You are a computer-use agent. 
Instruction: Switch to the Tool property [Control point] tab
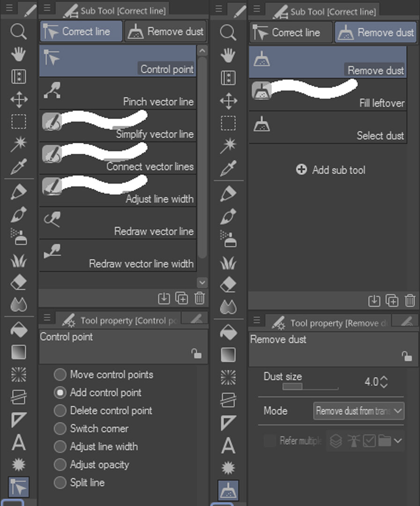(x=123, y=320)
